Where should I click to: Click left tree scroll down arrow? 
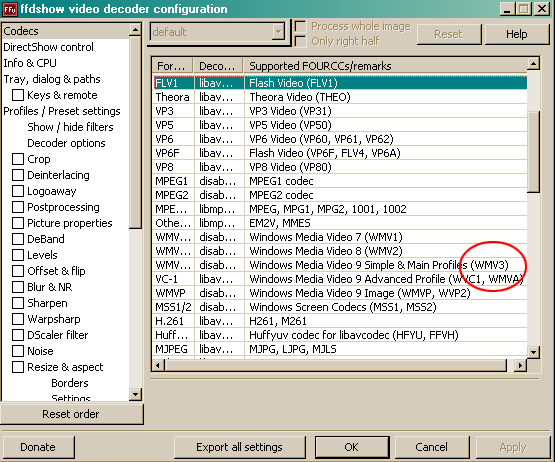(x=136, y=394)
